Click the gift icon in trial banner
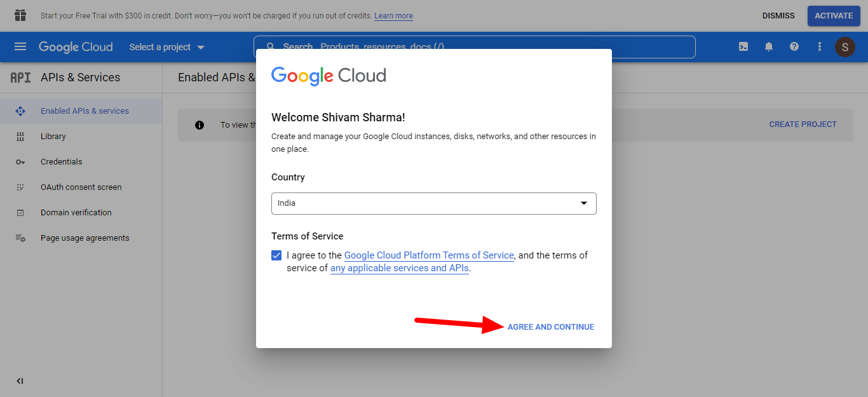Viewport: 868px width, 397px height. pyautogui.click(x=20, y=15)
